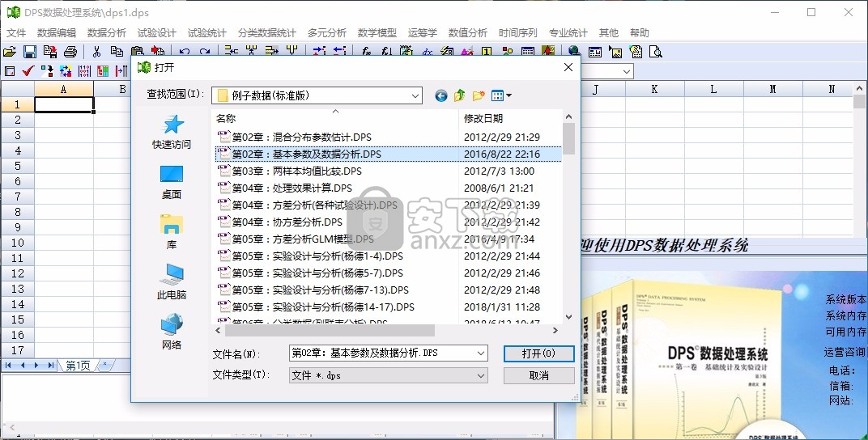Click the file list vertical scrollbar thumb
The image size is (868, 440).
coord(568,139)
